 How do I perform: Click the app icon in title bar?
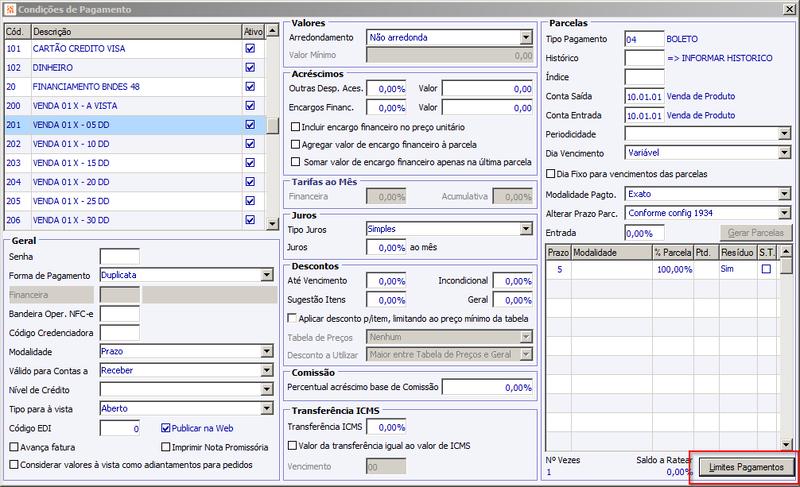10,9
